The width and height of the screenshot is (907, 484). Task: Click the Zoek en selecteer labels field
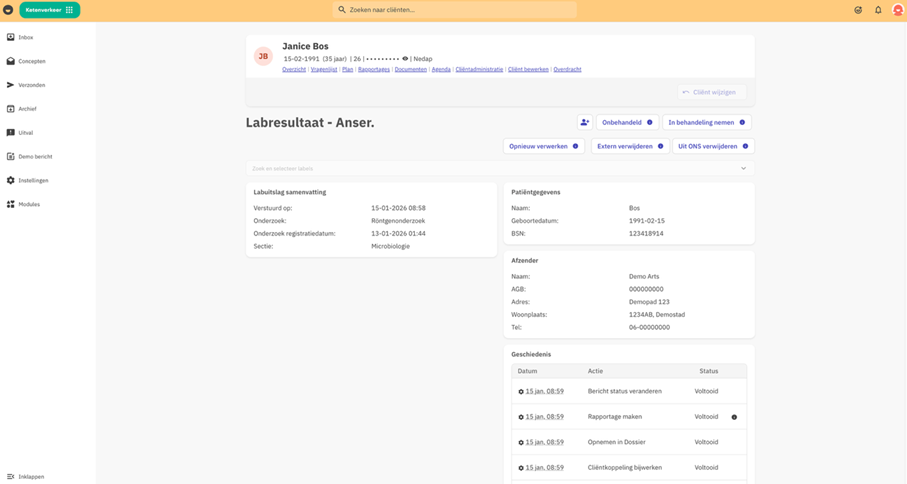[x=500, y=168]
